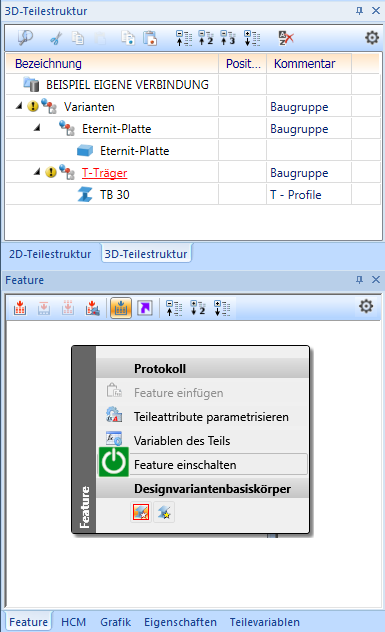Click the search magnifier icon in 3D-Teilestruktur toolbar
Image resolution: width=385 pixels, height=632 pixels.
click(25, 38)
